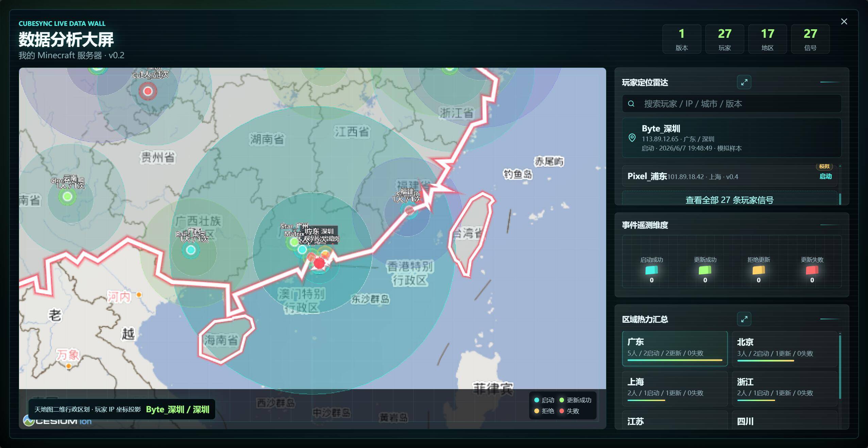Select the Pixel_浦东 player row
The height and width of the screenshot is (448, 868).
(729, 176)
